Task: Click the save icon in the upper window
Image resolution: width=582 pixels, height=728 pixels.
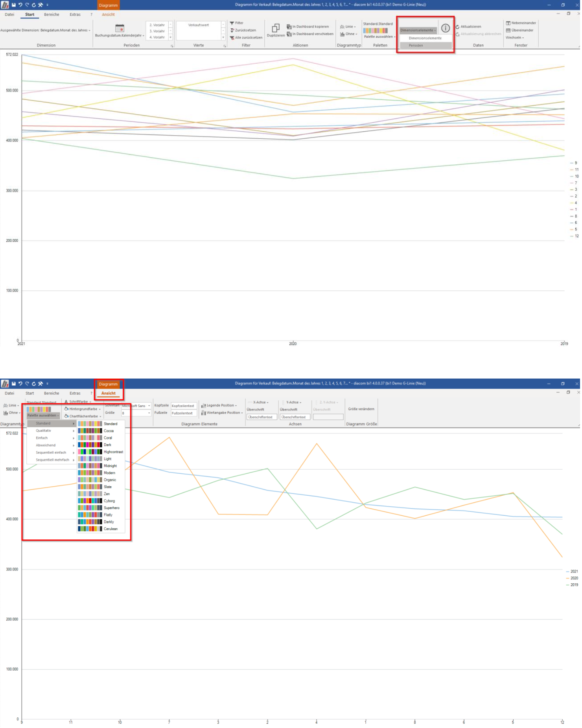Action: [x=14, y=5]
